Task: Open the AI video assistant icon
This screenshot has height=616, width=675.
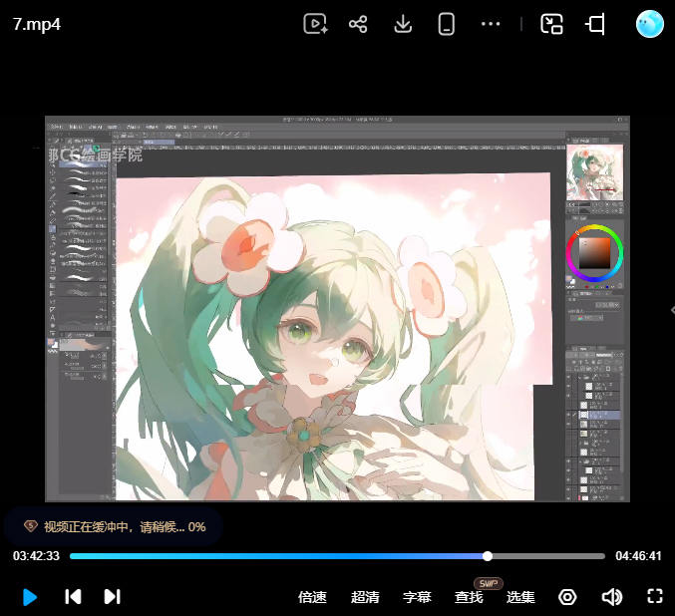Action: 315,24
